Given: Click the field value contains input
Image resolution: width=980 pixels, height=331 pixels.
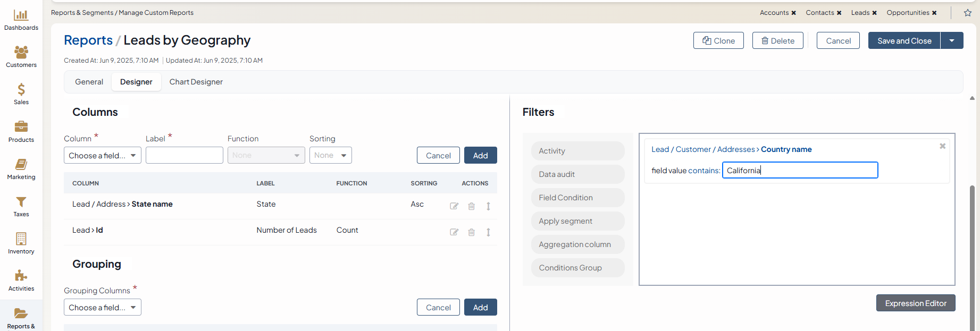Looking at the screenshot, I should pos(800,171).
